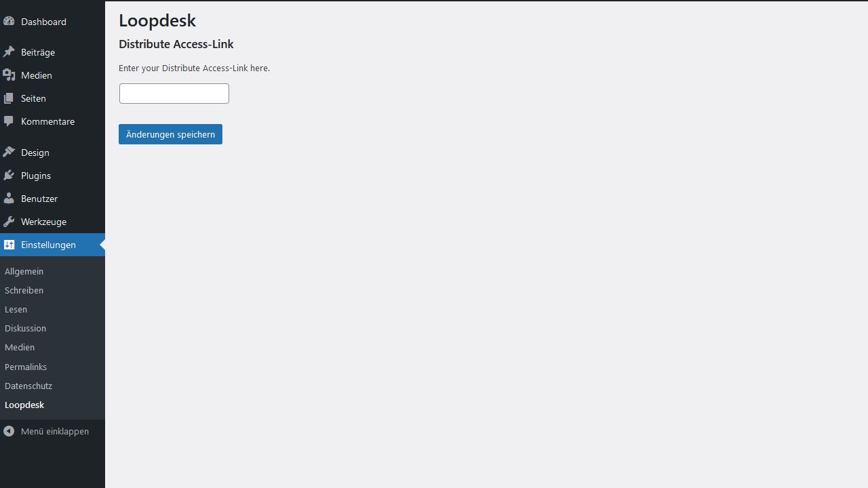The image size is (868, 488).
Task: Click the Werkzeuge wrench icon
Action: (x=9, y=222)
